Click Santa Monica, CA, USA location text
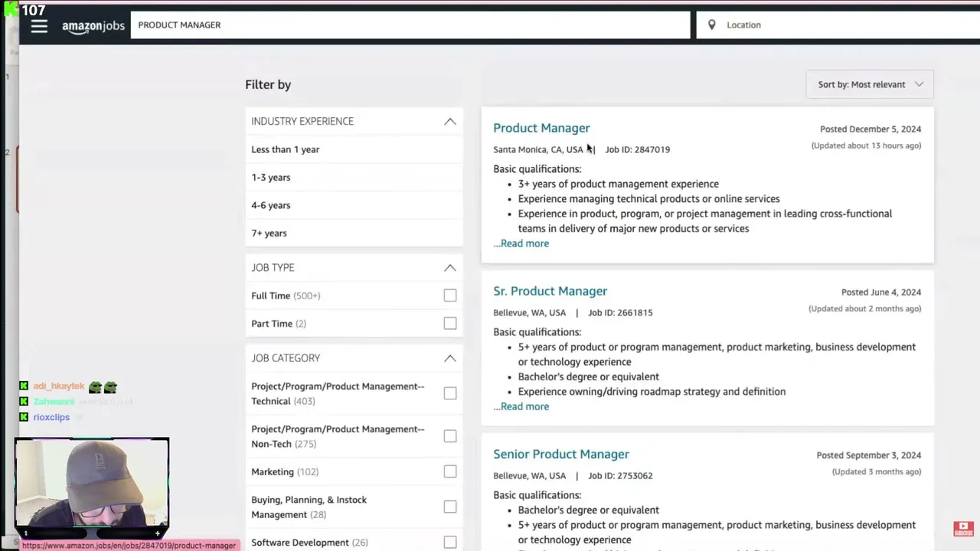980x551 pixels. pos(538,149)
